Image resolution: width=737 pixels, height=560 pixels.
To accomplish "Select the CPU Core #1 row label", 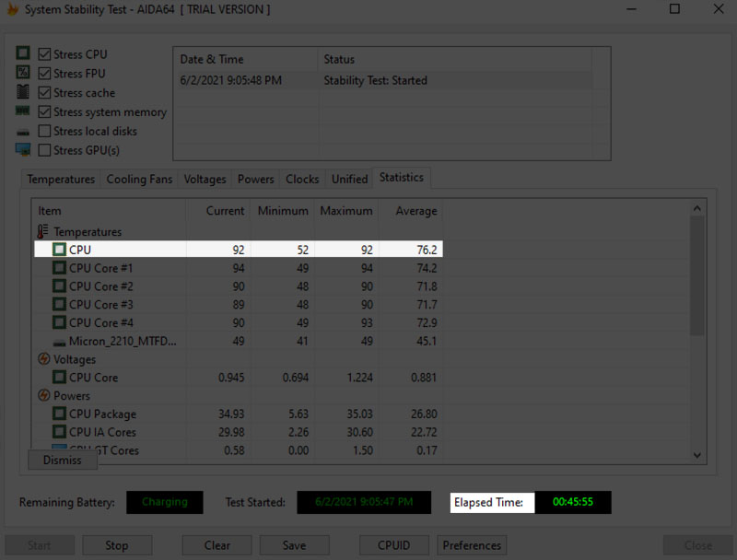I will 101,268.
